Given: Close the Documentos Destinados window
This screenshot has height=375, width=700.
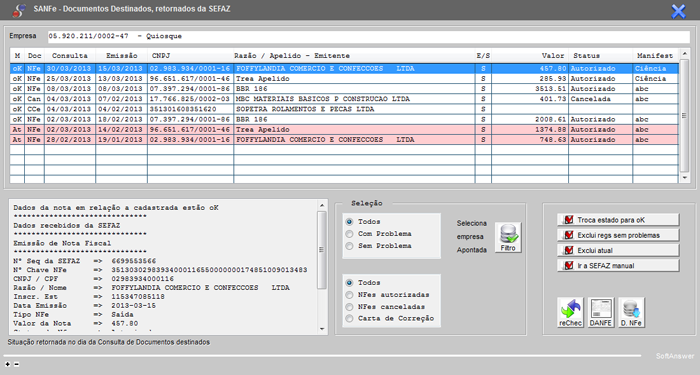Looking at the screenshot, I should tap(678, 11).
